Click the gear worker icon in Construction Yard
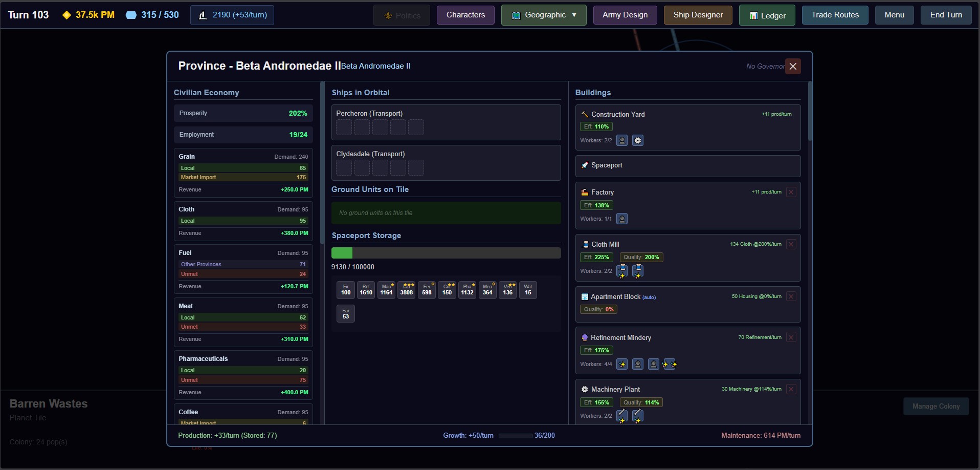This screenshot has height=470, width=980. pyautogui.click(x=637, y=140)
